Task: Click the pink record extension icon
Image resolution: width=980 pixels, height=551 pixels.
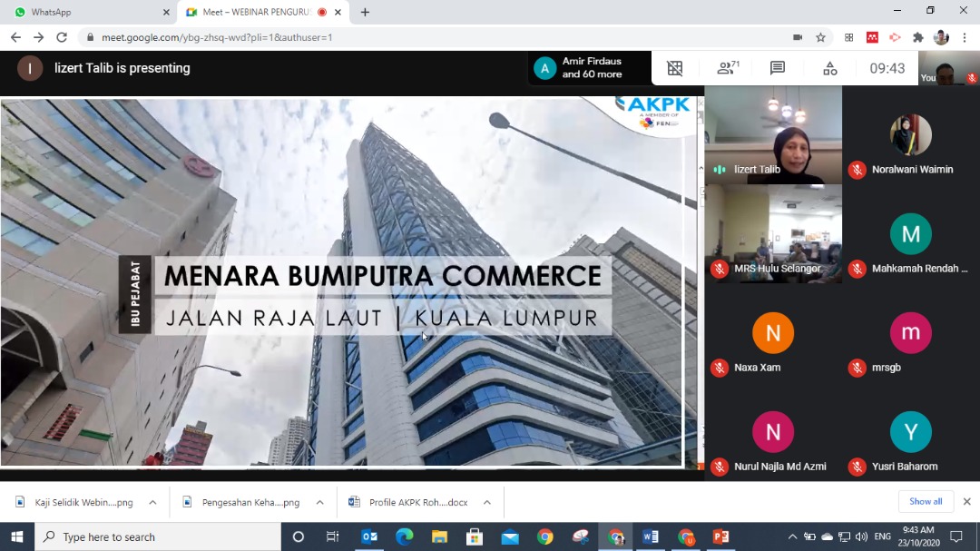Action: 895,37
